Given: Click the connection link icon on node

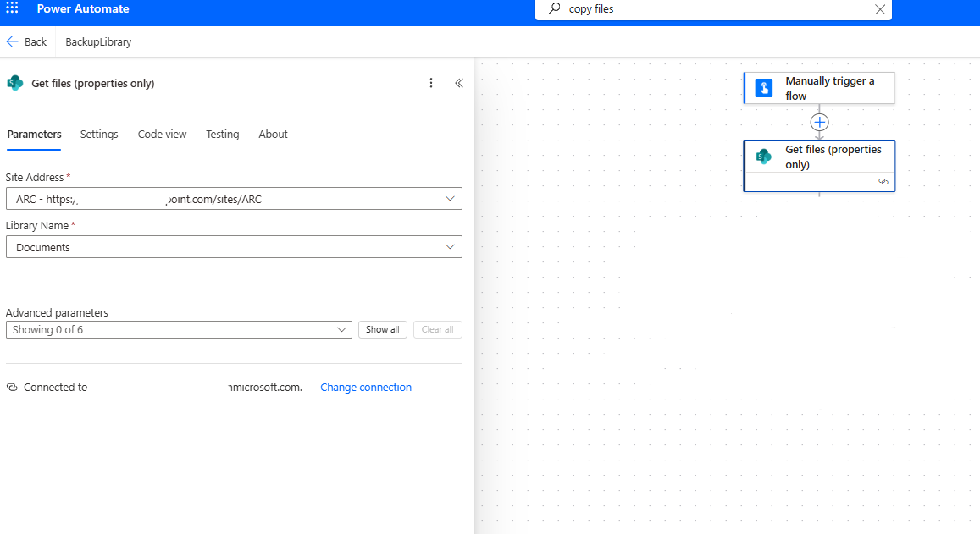Looking at the screenshot, I should pos(883,182).
